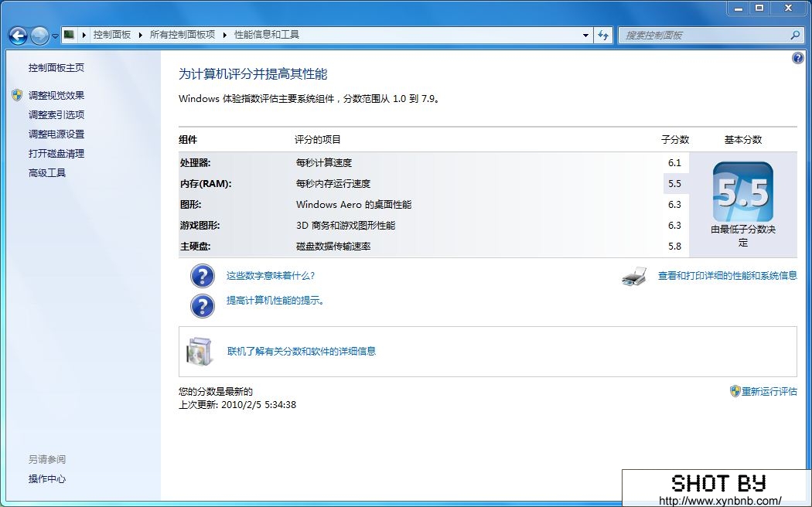Click the Back navigation arrow button
812x507 pixels.
(x=18, y=36)
